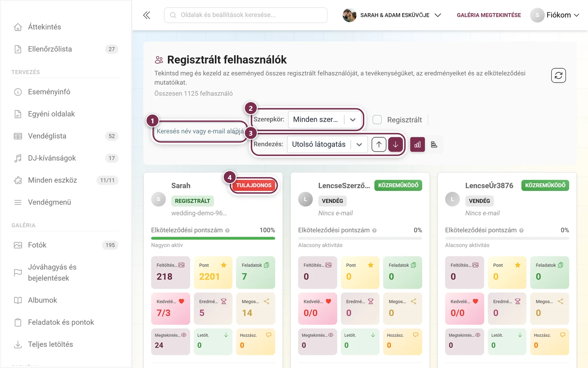Click the comment icon in Sarah's Hozzász tile
The image size is (588, 368).
click(269, 335)
